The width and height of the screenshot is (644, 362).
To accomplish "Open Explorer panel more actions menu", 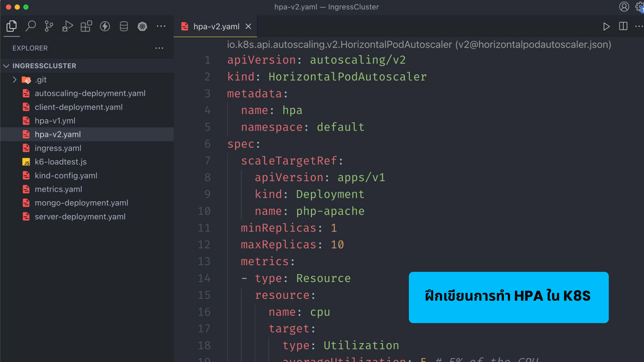I will pos(159,48).
